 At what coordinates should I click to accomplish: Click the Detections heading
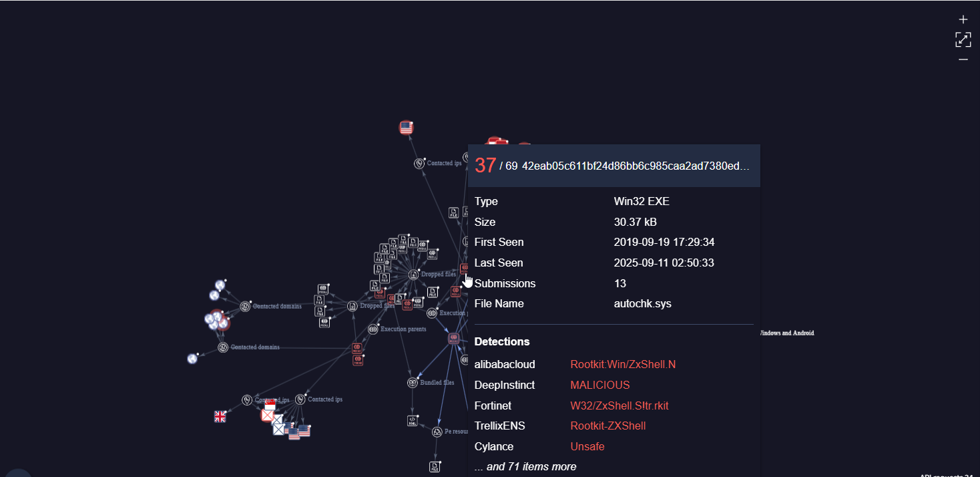tap(502, 341)
